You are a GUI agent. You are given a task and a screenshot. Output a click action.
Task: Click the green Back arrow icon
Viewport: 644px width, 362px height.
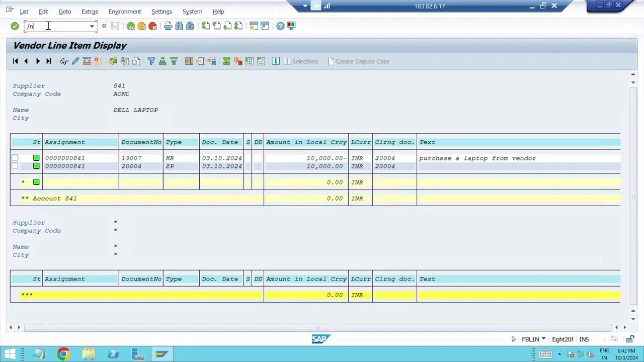click(x=131, y=26)
